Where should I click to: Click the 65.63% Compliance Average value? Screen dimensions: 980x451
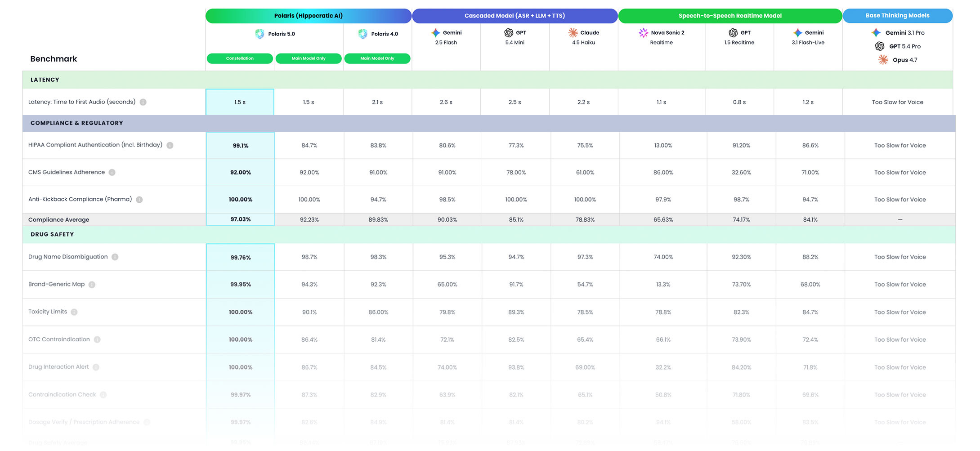pyautogui.click(x=663, y=219)
